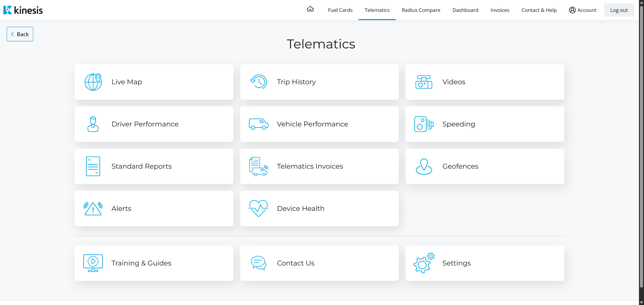Click the Alerts warning triangle icon
Viewport: 644px width, 305px height.
click(93, 209)
